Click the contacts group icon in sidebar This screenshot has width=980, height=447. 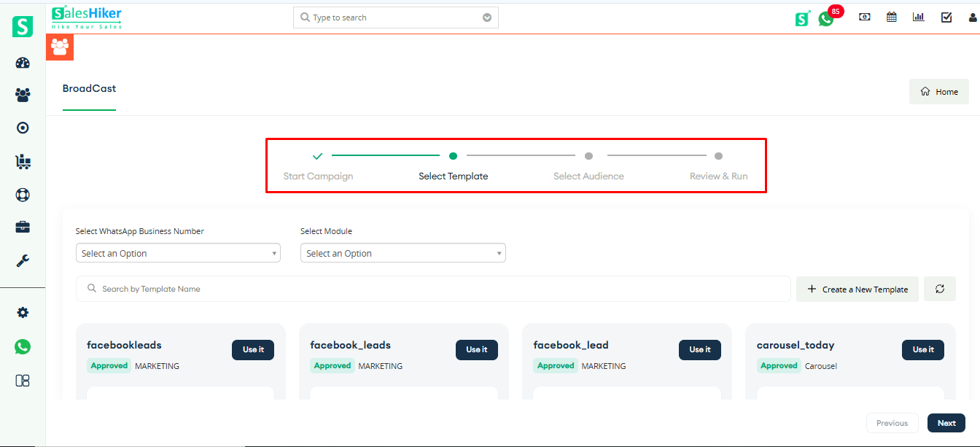23,95
